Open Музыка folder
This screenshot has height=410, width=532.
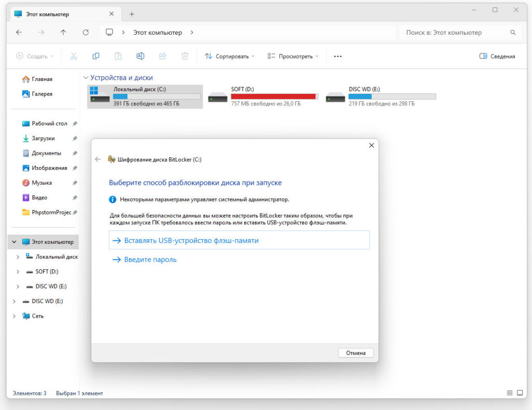pyautogui.click(x=37, y=183)
